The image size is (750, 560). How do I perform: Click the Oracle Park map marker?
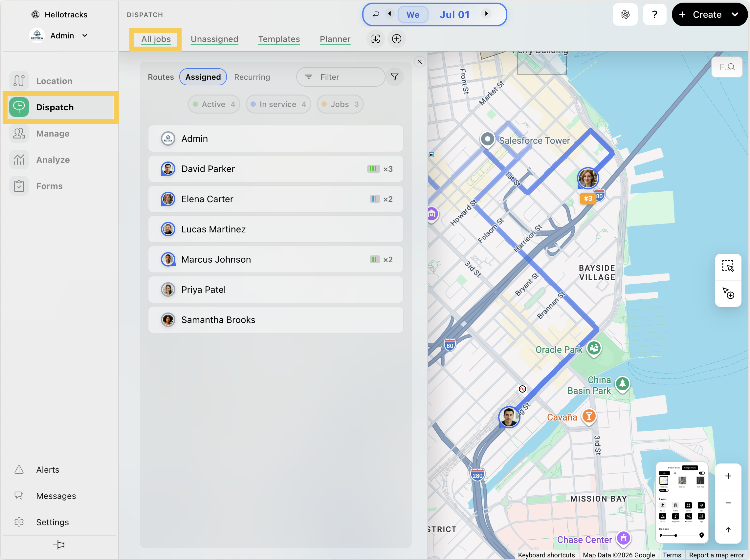[x=594, y=349]
